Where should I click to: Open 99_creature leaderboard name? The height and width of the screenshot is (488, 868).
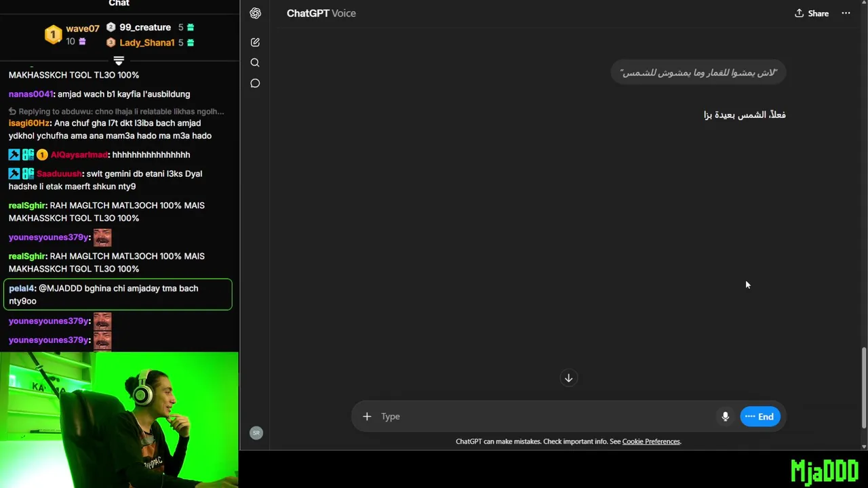click(145, 27)
